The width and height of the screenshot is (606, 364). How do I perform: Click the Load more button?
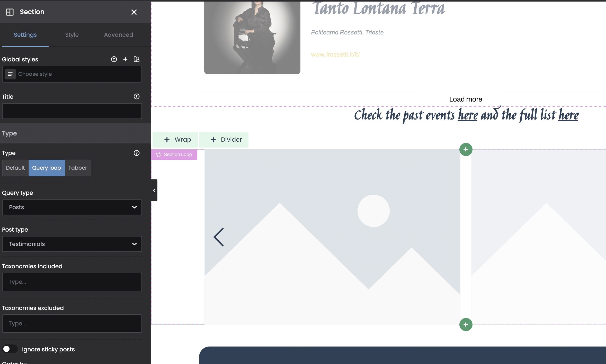click(x=466, y=99)
